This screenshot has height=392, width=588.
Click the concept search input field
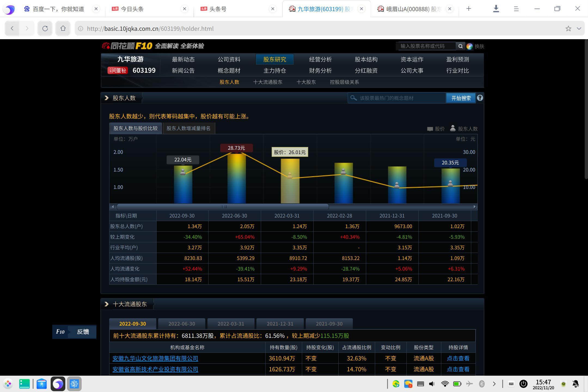[397, 98]
